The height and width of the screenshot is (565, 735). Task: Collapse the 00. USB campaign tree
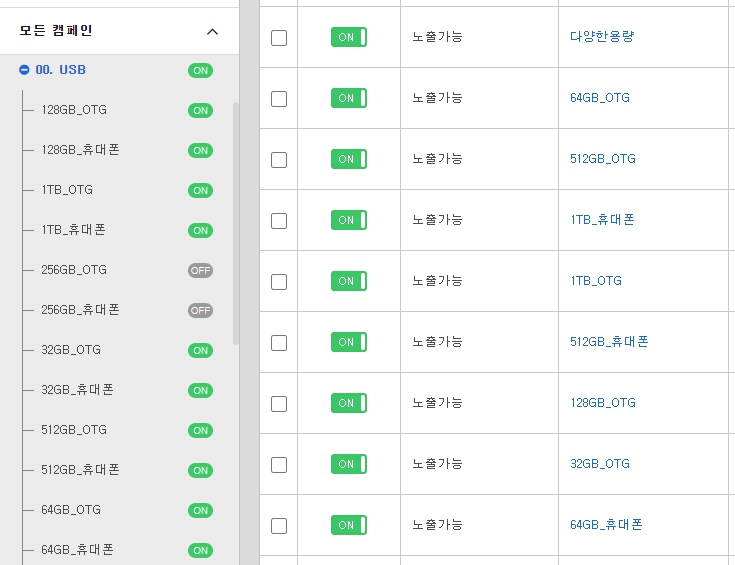point(24,70)
